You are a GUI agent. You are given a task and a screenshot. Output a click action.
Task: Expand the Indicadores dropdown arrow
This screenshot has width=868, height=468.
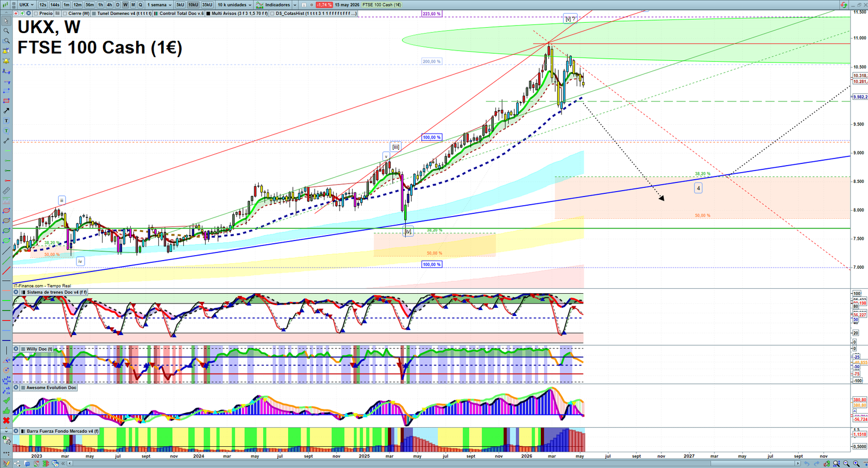click(295, 5)
